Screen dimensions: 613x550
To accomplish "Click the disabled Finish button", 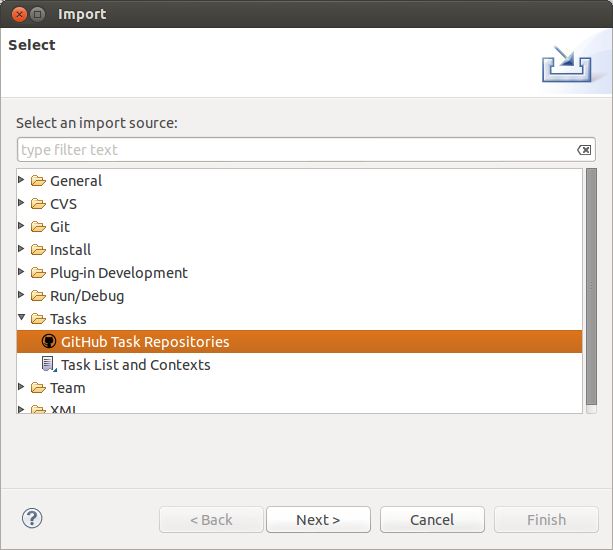I will 546,520.
